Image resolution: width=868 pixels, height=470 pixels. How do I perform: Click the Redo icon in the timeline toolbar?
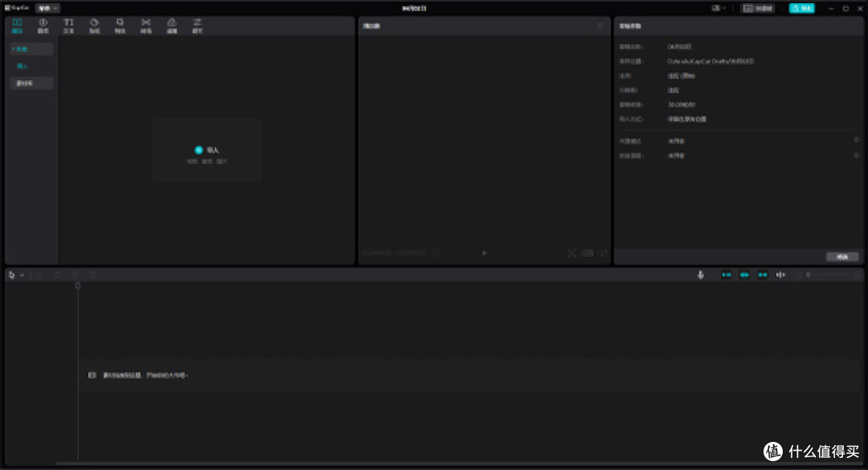57,275
